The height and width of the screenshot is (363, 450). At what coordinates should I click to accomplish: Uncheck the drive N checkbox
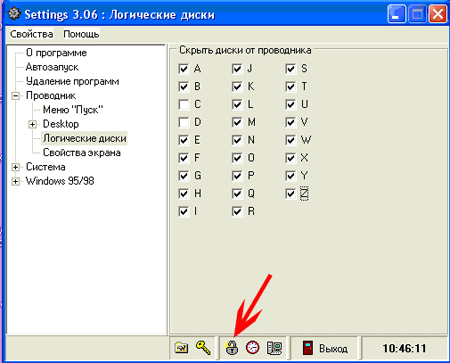[237, 140]
